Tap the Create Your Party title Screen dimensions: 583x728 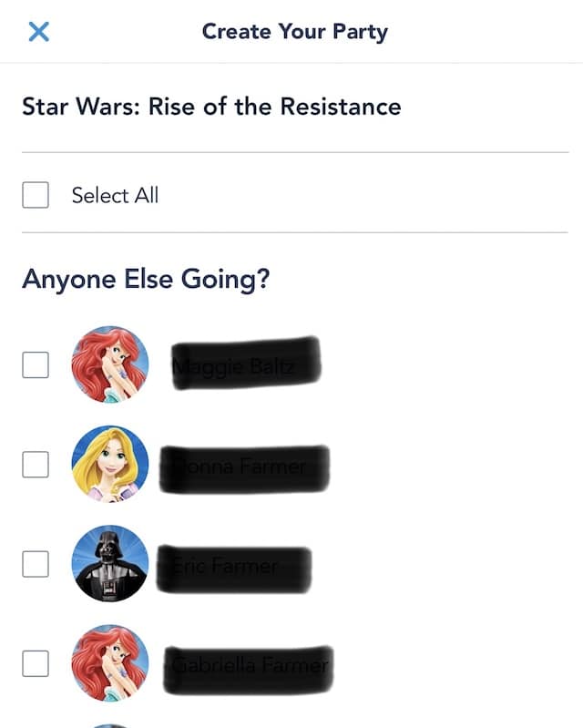coord(295,32)
